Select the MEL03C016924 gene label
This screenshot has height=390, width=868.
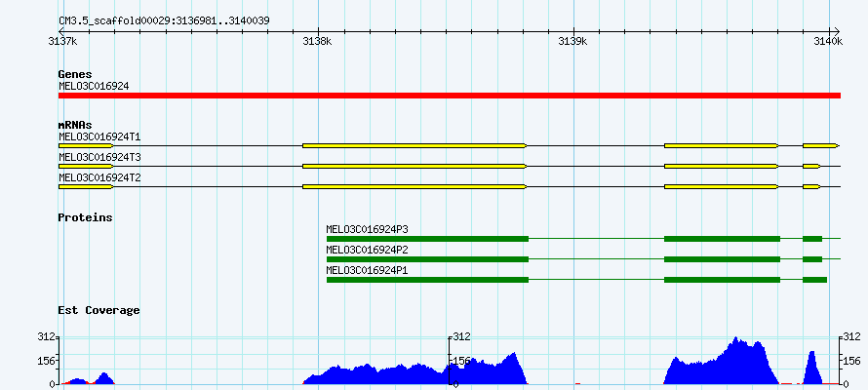(x=94, y=86)
